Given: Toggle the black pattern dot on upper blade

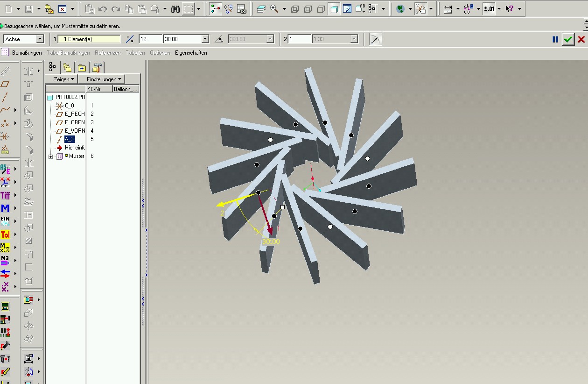Looking at the screenshot, I should pos(325,122).
